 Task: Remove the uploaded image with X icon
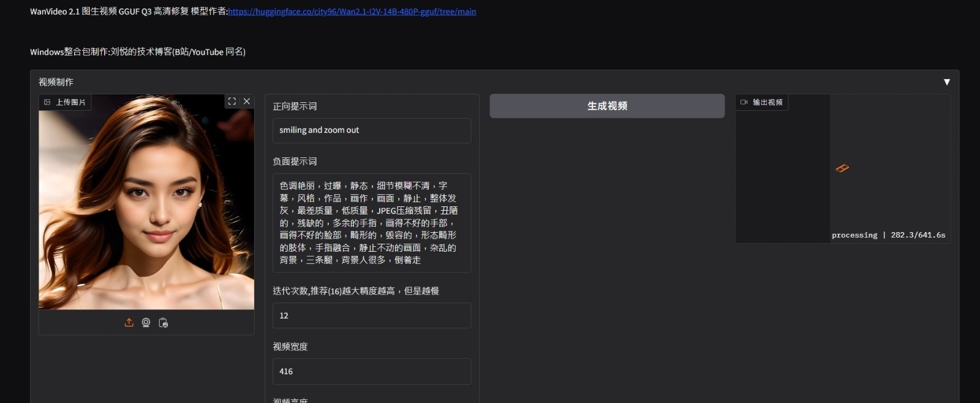[247, 102]
